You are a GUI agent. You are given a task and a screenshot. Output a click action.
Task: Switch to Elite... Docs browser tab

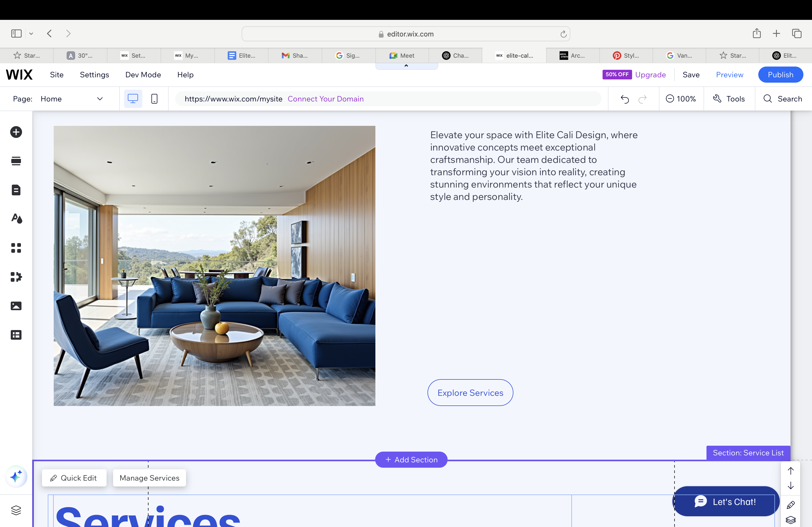pyautogui.click(x=241, y=56)
